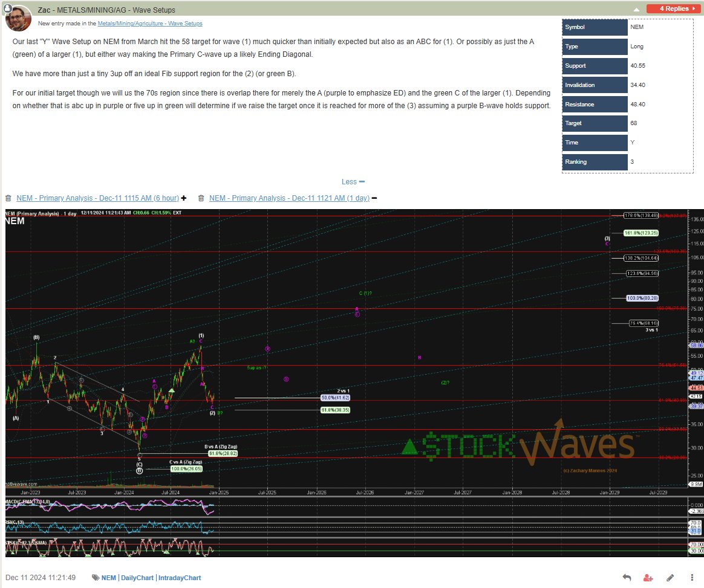Open Zac's profile avatar photo

(x=18, y=19)
